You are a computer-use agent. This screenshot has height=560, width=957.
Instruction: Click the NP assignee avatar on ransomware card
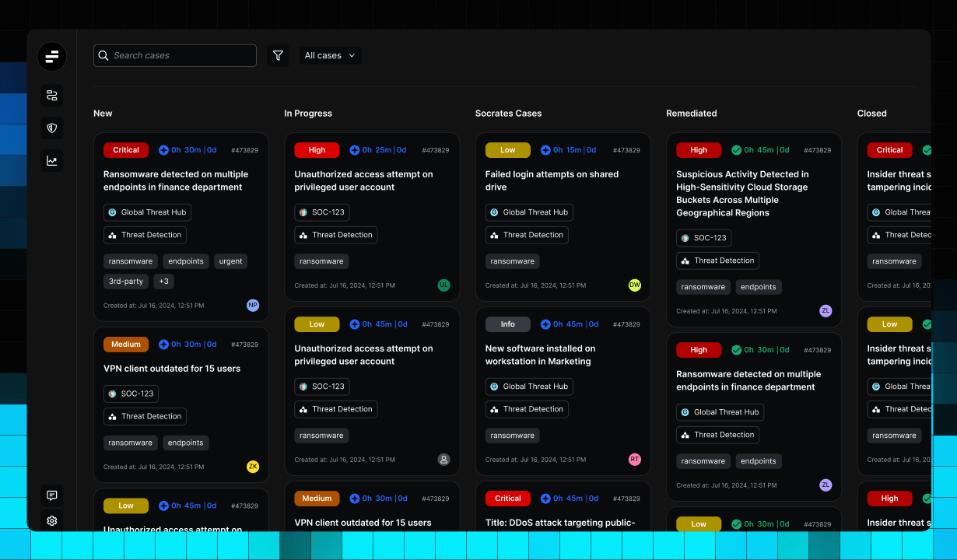[x=253, y=306]
